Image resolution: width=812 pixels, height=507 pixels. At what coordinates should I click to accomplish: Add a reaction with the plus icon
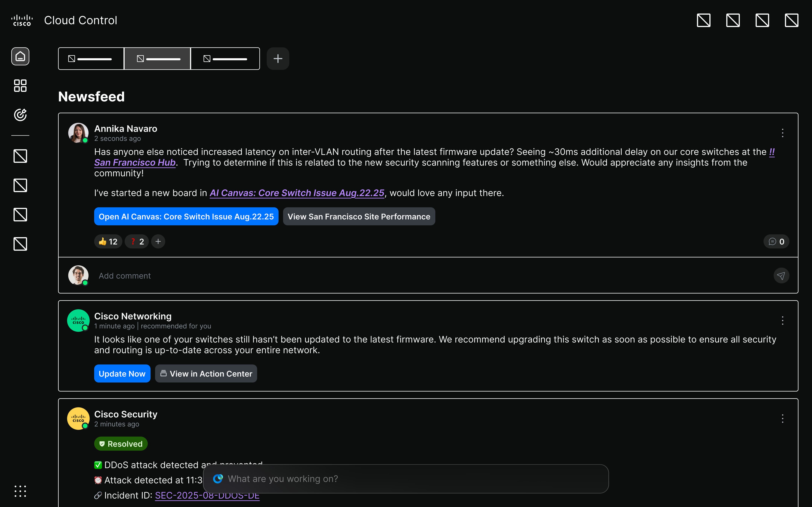[158, 241]
